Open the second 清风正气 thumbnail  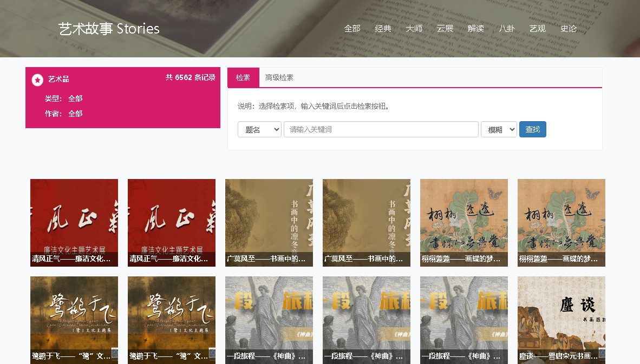click(x=172, y=223)
